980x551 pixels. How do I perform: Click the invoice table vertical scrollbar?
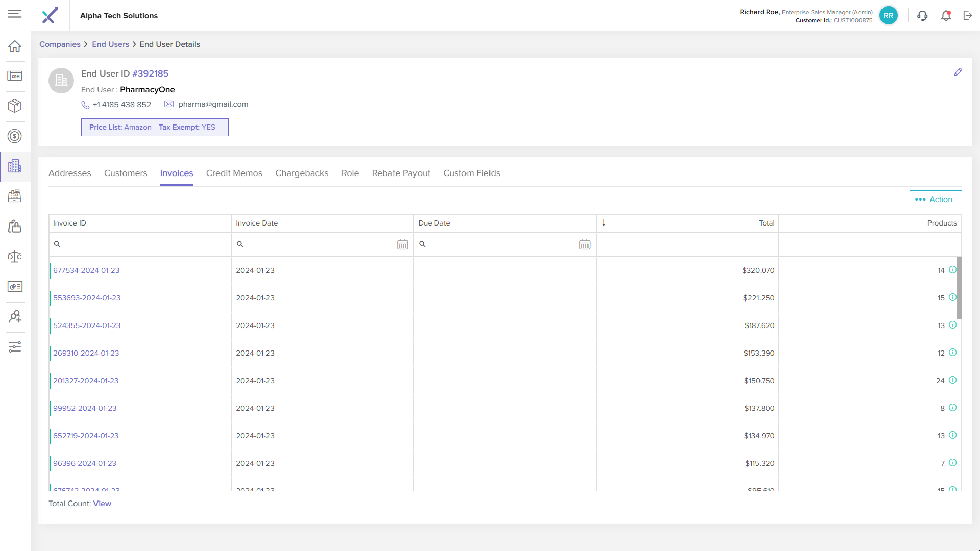[959, 288]
